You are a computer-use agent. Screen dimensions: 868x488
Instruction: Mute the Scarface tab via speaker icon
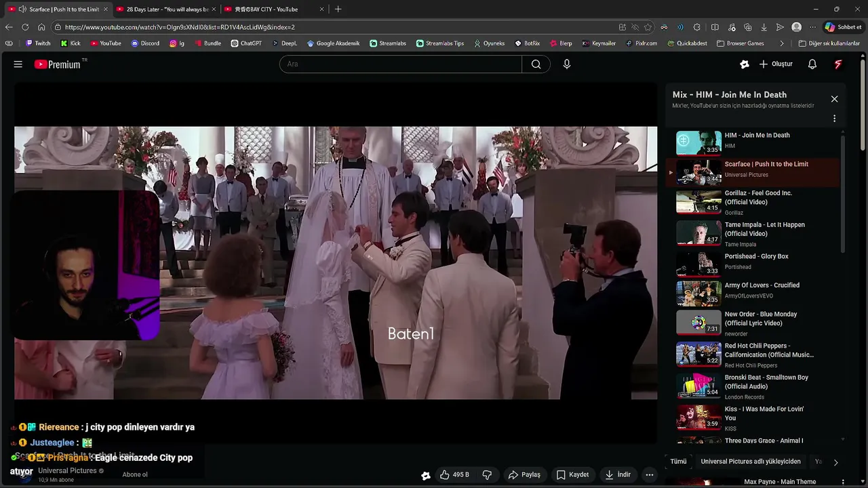tap(22, 9)
